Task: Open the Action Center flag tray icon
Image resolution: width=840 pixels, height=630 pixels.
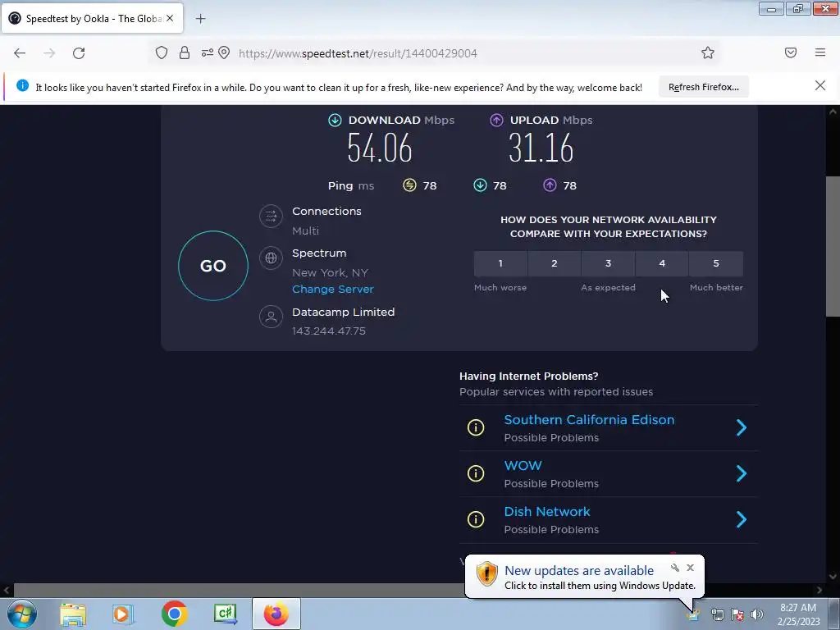Action: click(x=737, y=614)
